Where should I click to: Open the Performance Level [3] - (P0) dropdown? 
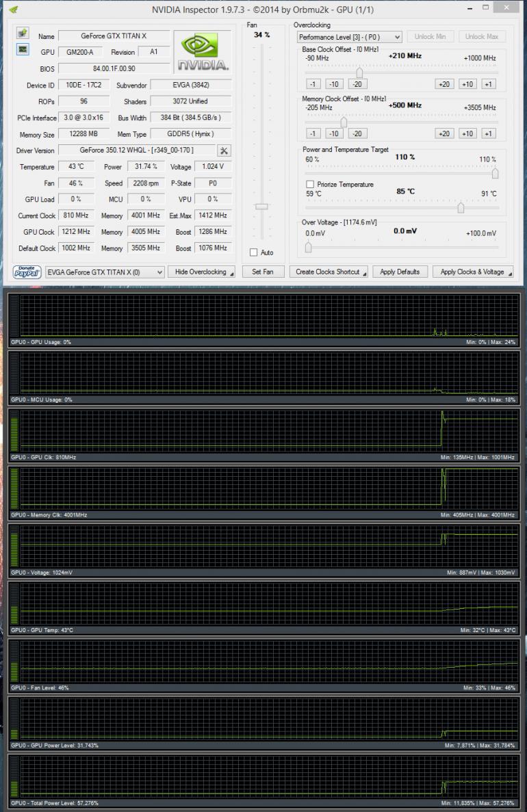click(x=349, y=37)
